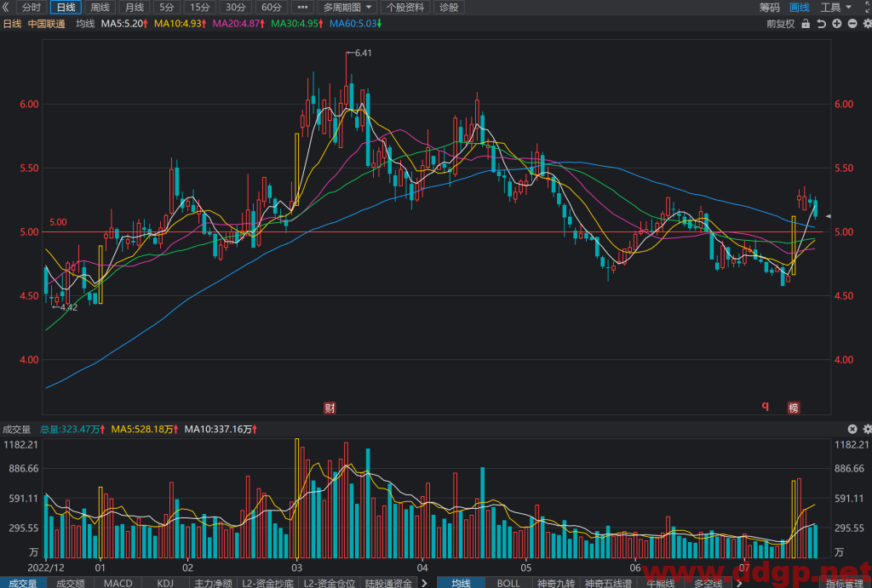872x588 pixels.
Task: Switch sub-chart to KDJ
Action: pos(165,583)
